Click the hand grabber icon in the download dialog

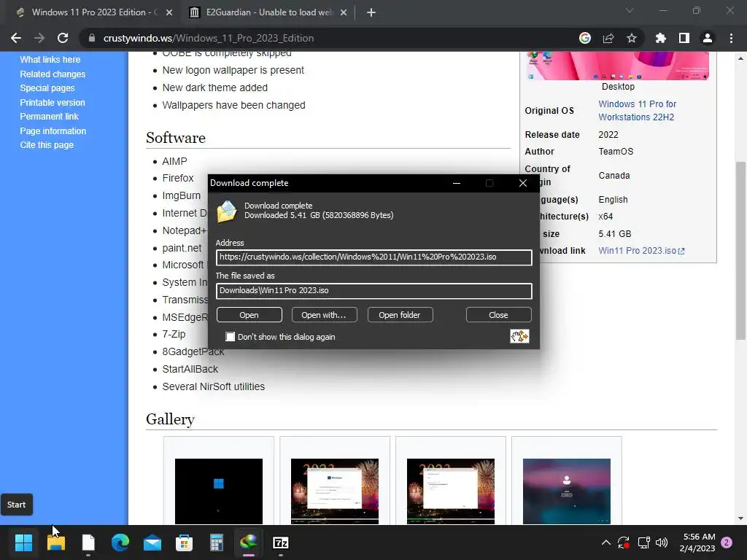519,336
